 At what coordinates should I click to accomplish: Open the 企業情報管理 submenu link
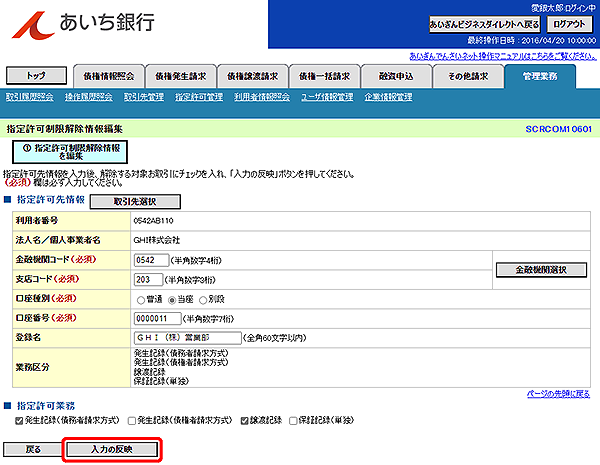pos(388,97)
